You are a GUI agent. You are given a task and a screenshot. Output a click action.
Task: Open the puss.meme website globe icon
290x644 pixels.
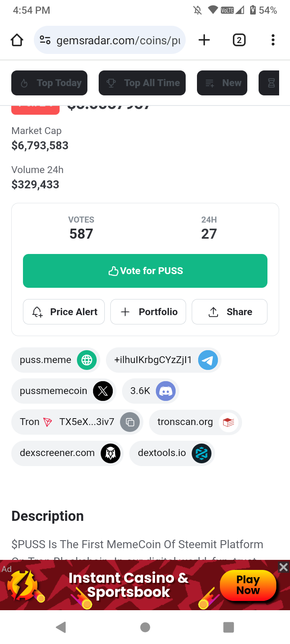[87, 360]
